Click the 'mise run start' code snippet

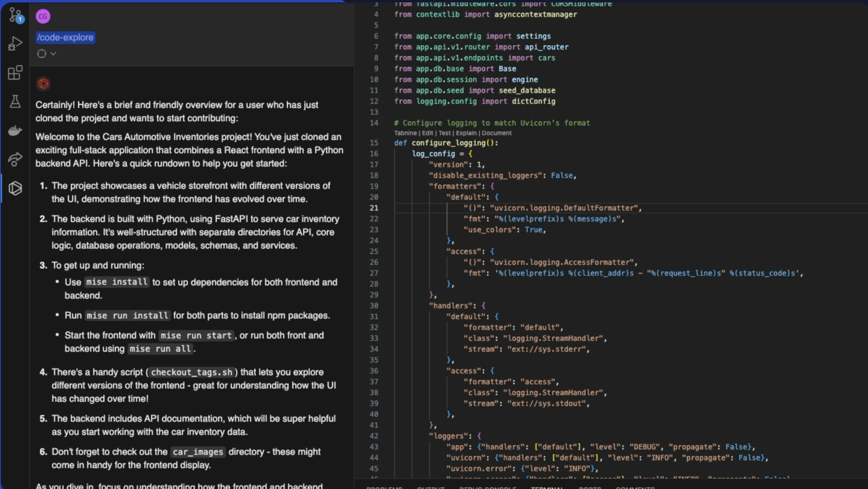196,336
